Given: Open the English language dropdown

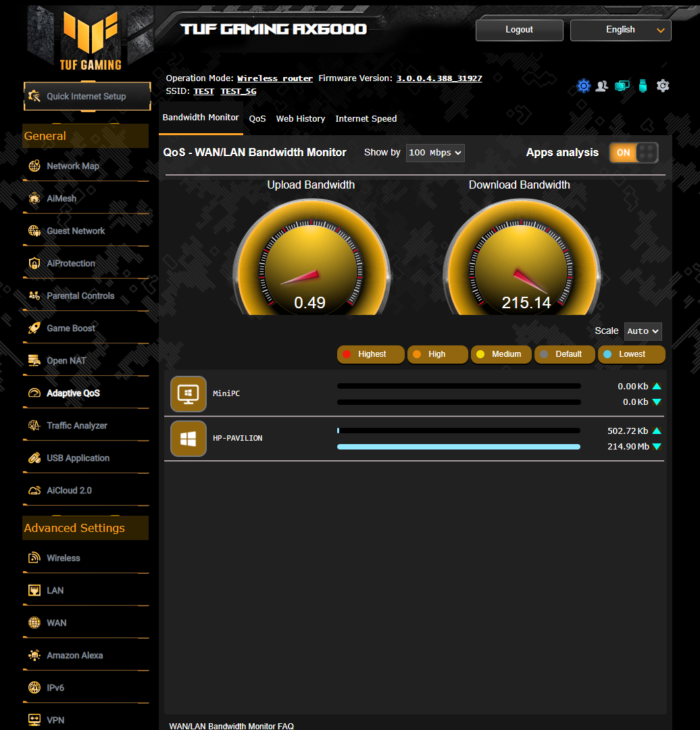Looking at the screenshot, I should [620, 30].
